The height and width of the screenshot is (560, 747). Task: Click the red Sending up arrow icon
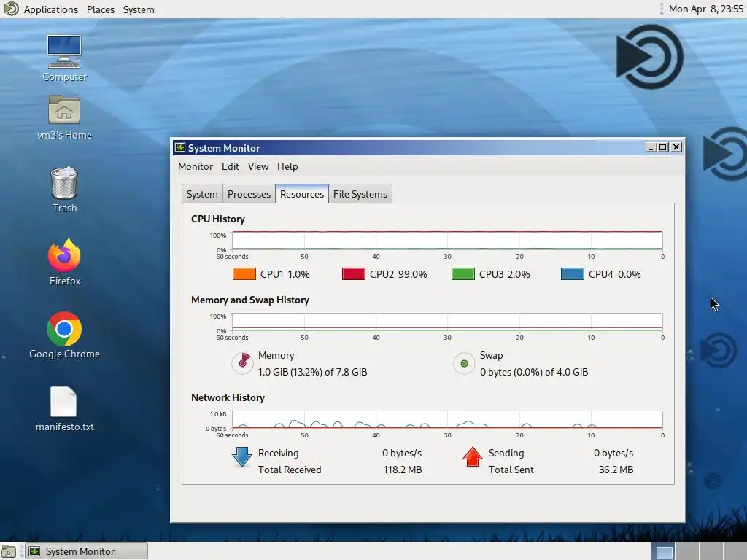pos(473,457)
